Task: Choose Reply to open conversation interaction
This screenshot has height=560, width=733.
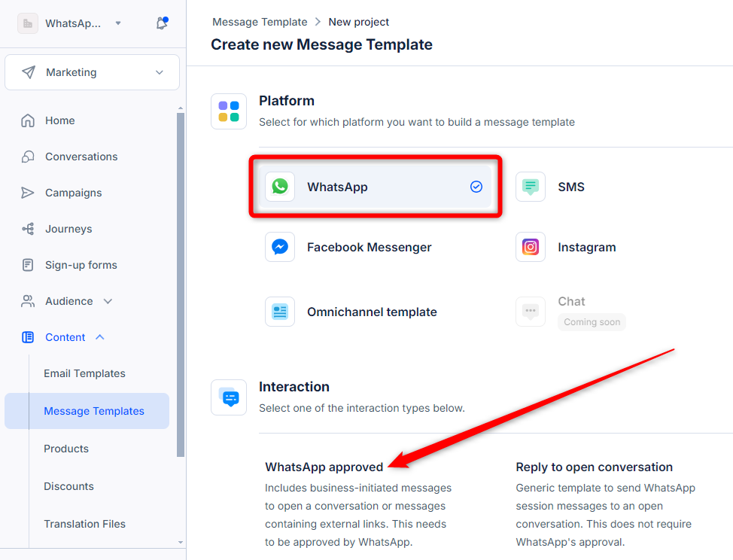Action: (x=595, y=467)
